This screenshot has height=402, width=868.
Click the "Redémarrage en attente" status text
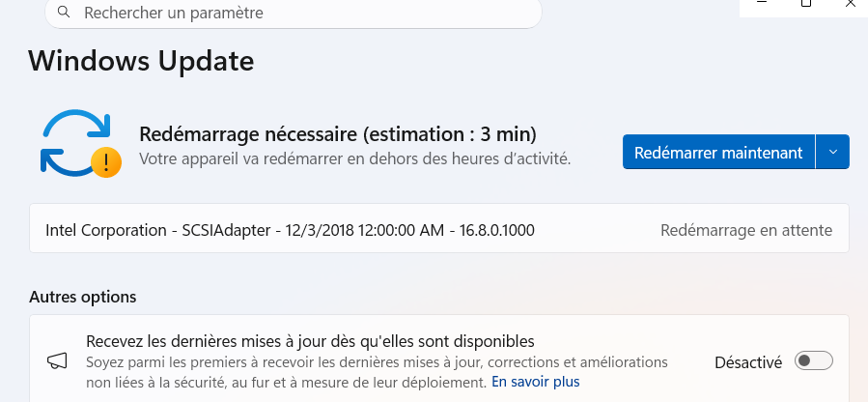(745, 231)
